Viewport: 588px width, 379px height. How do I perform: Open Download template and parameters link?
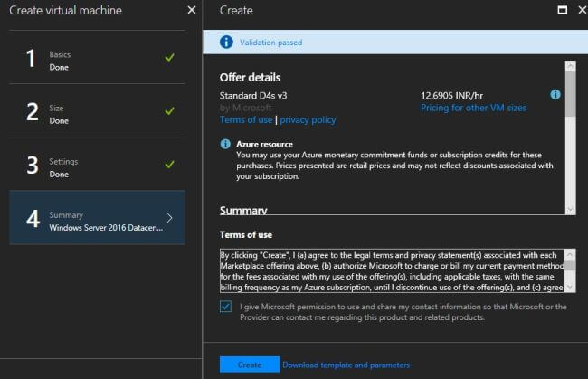346,365
